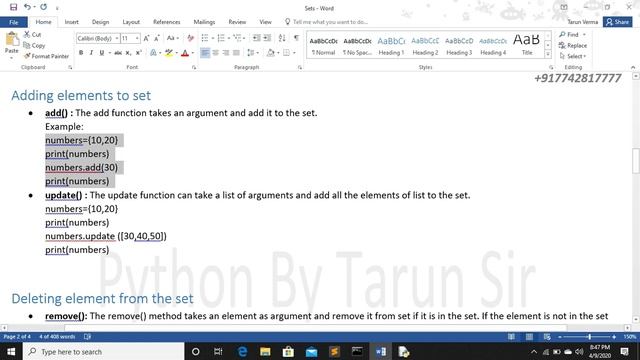Apply the No Spacing style
The height and width of the screenshot is (360, 640).
pyautogui.click(x=357, y=46)
